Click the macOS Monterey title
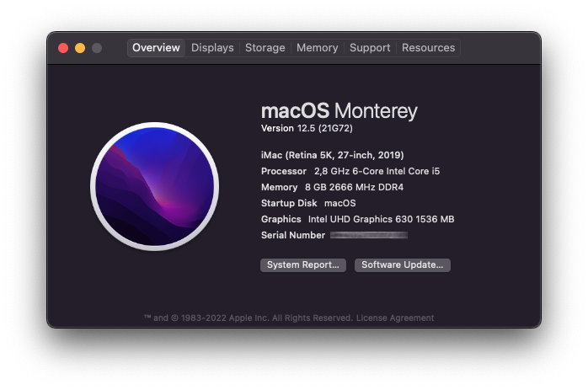Image resolution: width=588 pixels, height=390 pixels. click(x=339, y=111)
